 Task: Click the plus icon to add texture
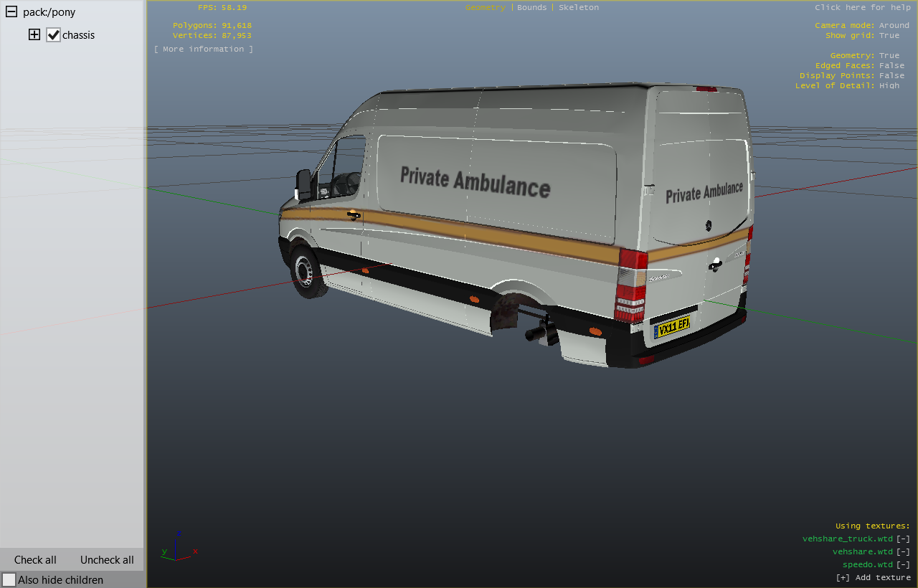click(x=843, y=577)
